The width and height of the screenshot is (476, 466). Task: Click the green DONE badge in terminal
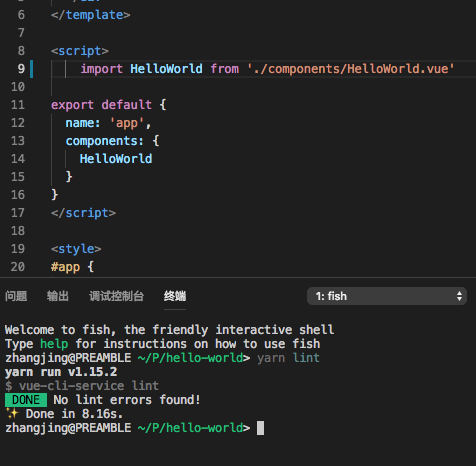(x=26, y=400)
